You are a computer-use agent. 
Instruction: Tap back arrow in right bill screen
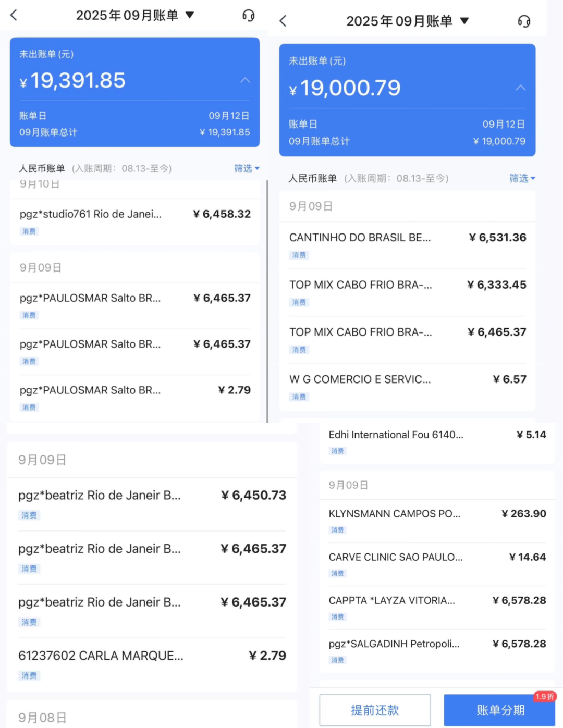coord(283,21)
